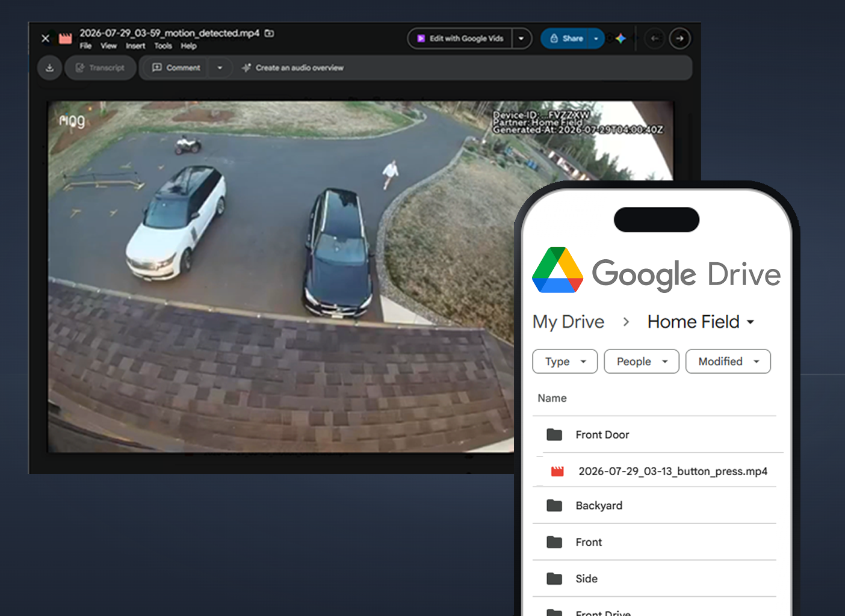Click Edit with Google Vids
Viewport: 845px width, 616px height.
point(460,38)
